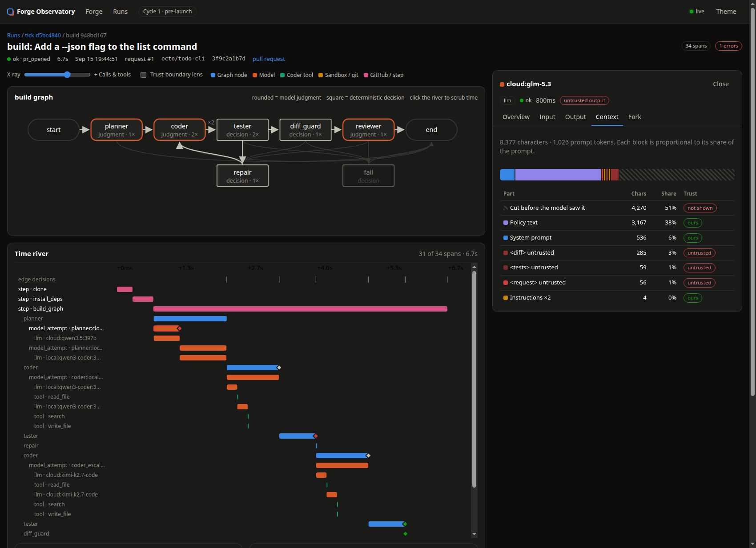
Task: Select the 'diff_guard' span row
Action: 242,534
